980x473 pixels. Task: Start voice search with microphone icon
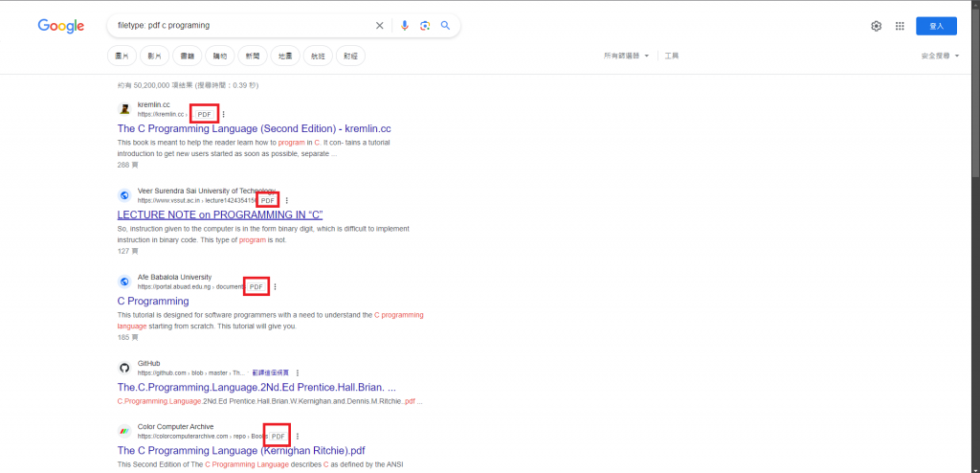pyautogui.click(x=405, y=26)
